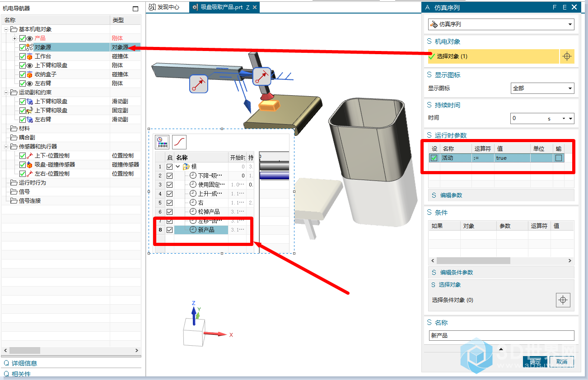The height and width of the screenshot is (380, 588).
Task: Click the position control icon for 上下-位置控制
Action: point(30,156)
